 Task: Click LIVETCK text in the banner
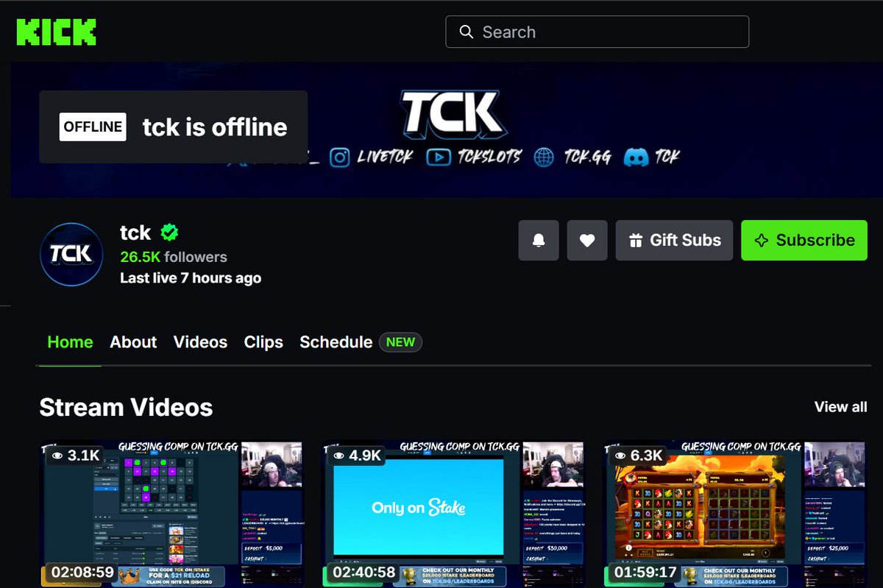386,157
